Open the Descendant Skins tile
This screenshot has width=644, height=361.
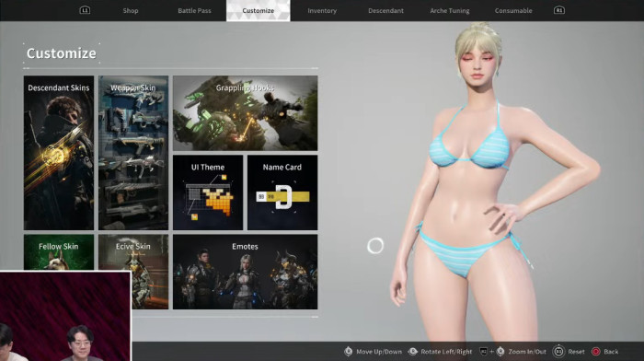pyautogui.click(x=59, y=153)
